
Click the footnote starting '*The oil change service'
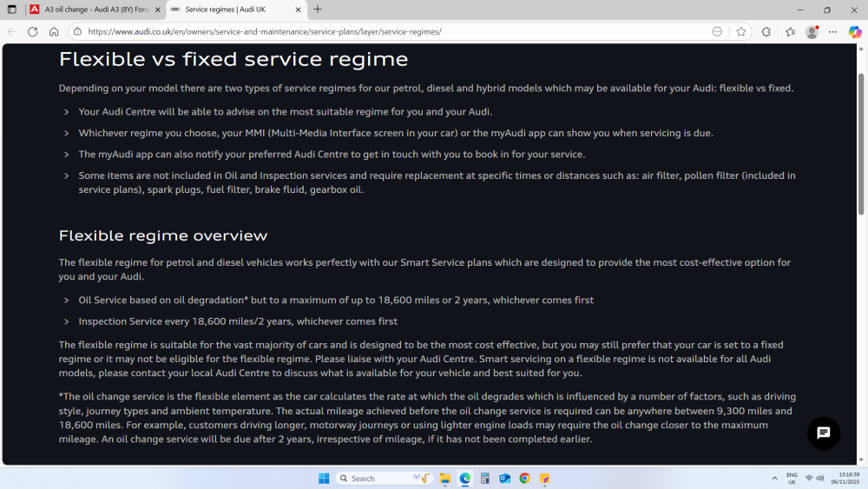click(427, 418)
